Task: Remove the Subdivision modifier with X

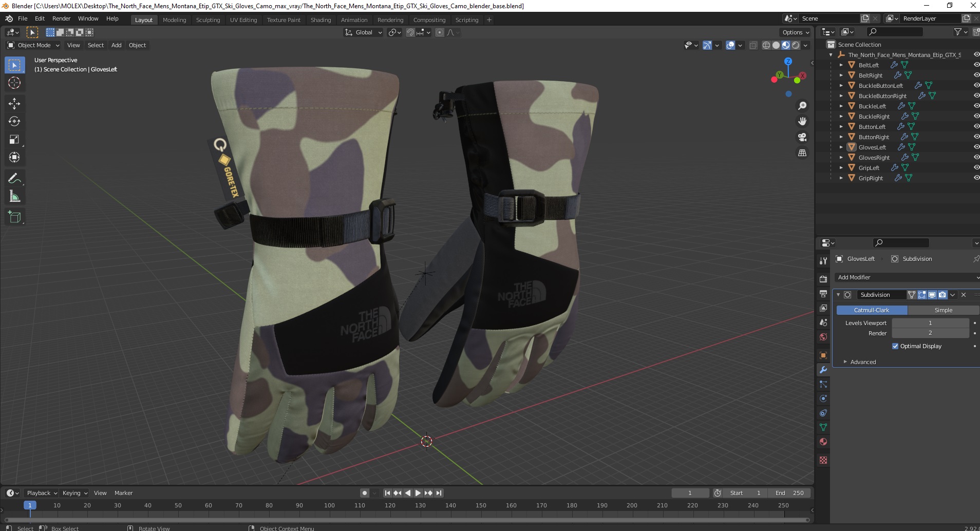Action: point(964,295)
